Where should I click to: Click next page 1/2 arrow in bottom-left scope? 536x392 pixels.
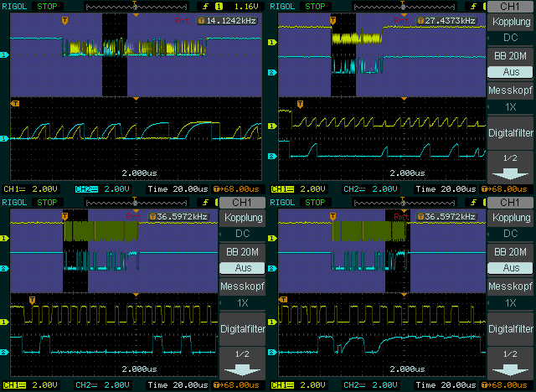click(241, 362)
